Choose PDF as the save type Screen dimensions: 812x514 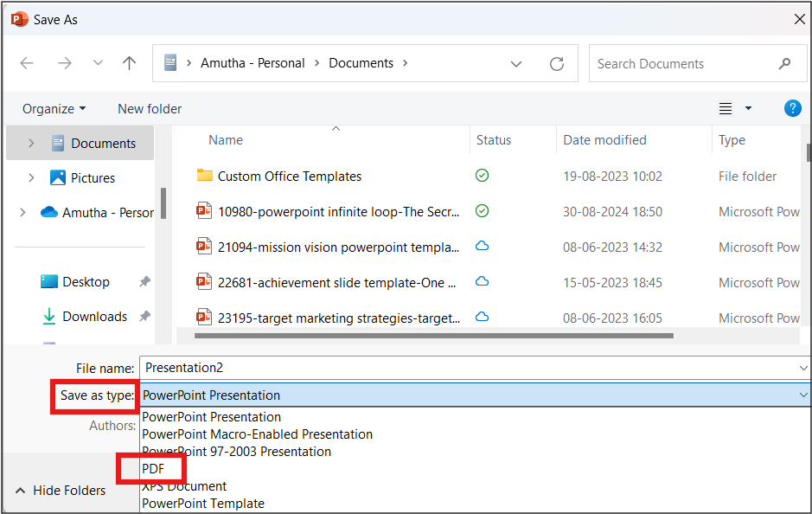coord(153,469)
